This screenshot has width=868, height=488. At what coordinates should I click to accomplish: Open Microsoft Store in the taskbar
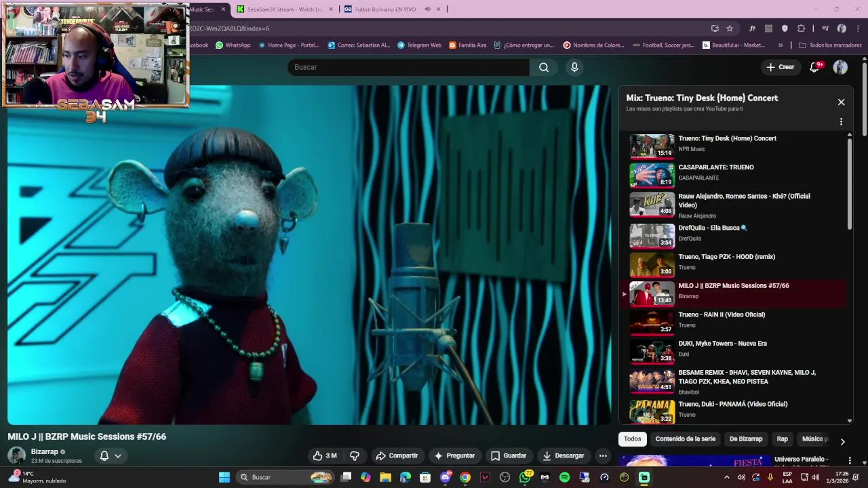(x=425, y=477)
